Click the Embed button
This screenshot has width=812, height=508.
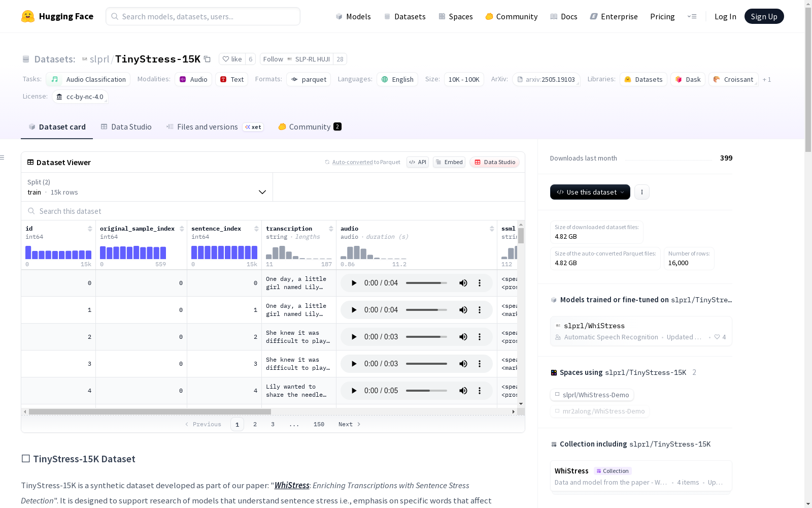449,162
